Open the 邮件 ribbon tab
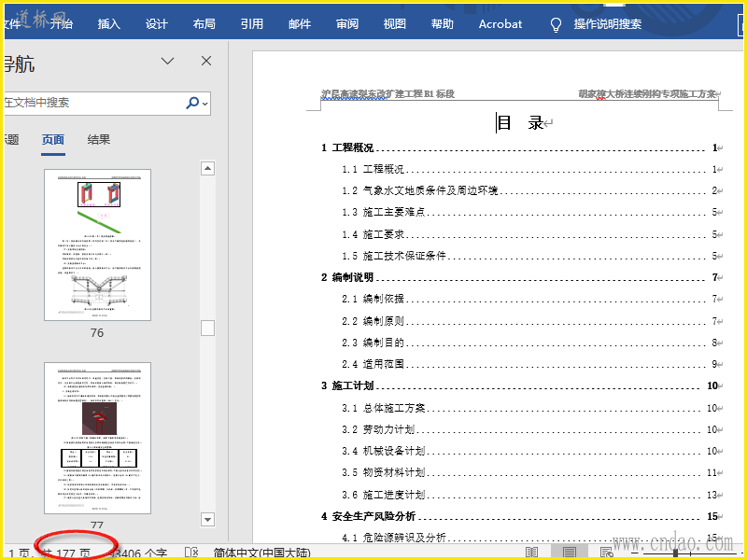The image size is (747, 560). pos(299,24)
